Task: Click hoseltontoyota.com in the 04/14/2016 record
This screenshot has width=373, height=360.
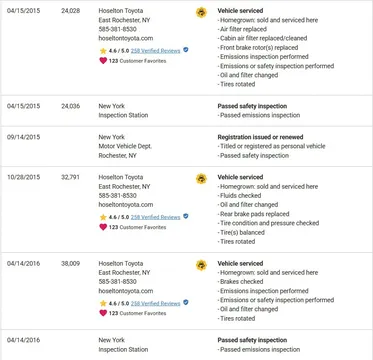Action: point(126,291)
